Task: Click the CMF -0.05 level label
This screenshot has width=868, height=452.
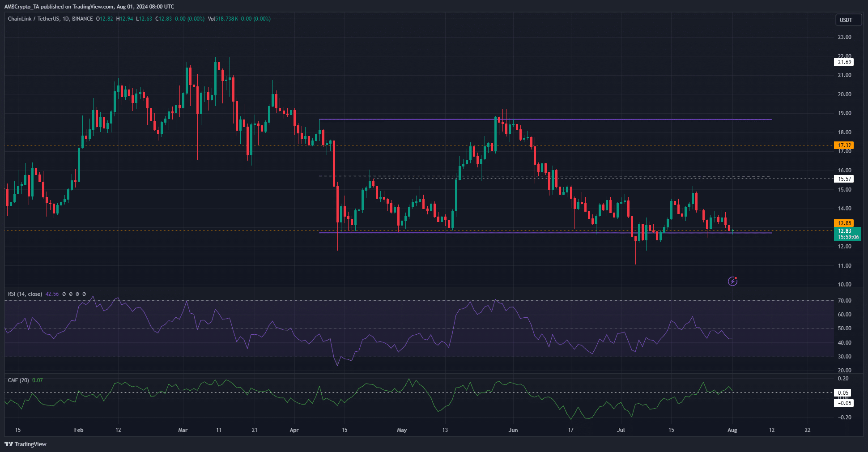Action: click(x=844, y=403)
